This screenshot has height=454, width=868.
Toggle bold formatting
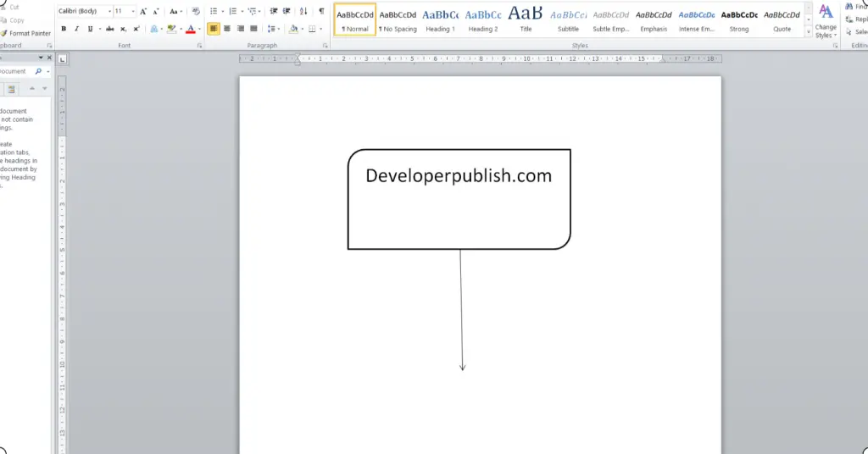(x=64, y=29)
